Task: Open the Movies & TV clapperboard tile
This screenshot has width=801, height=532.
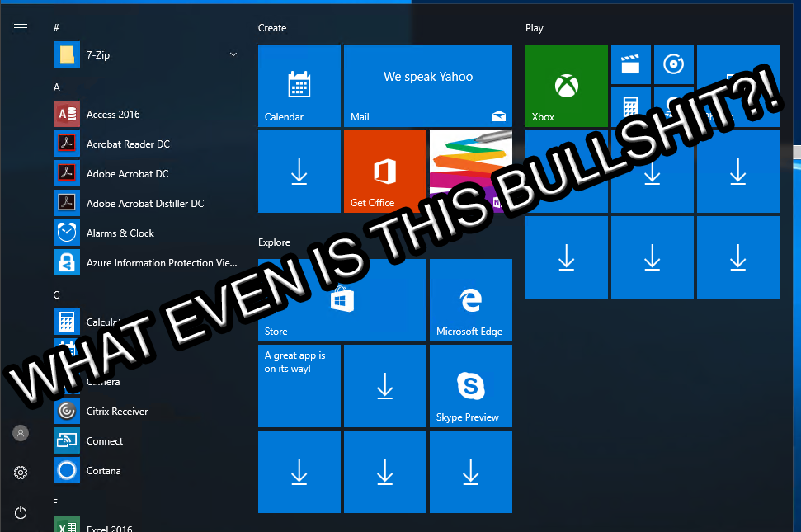Action: (631, 64)
